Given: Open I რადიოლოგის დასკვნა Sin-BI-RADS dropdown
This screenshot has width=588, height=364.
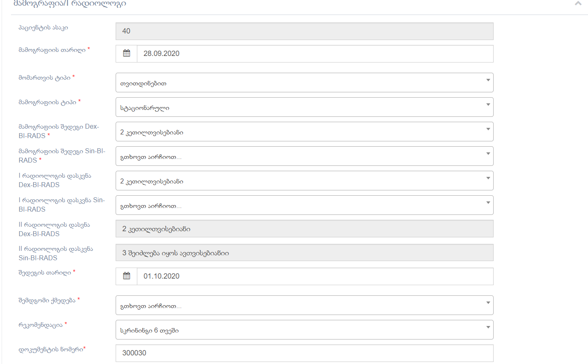Looking at the screenshot, I should point(304,205).
